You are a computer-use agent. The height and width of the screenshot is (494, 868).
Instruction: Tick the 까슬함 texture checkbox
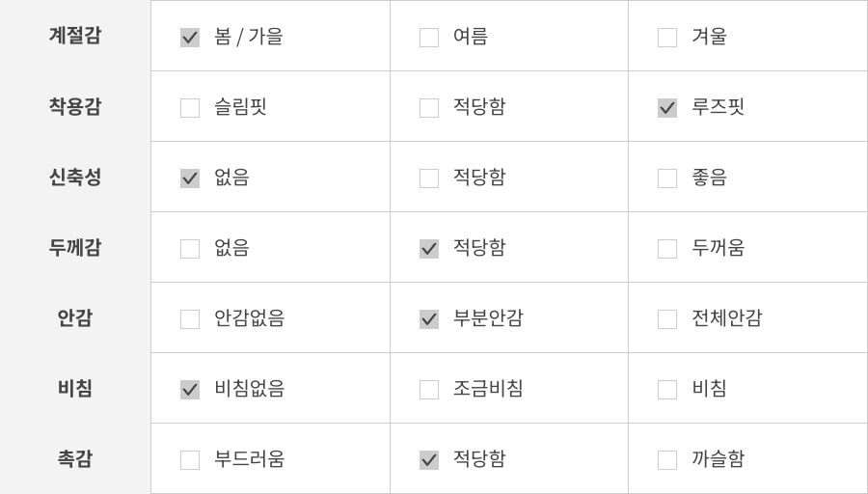pos(667,460)
